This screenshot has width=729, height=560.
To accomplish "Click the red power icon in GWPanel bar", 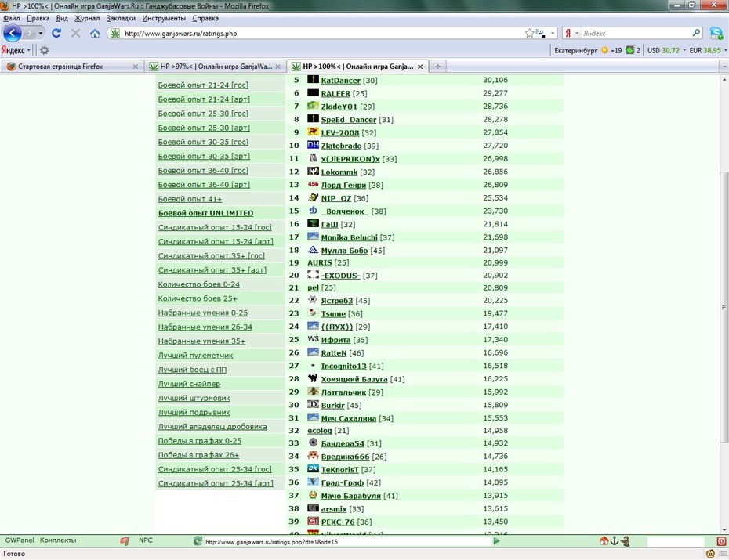I will 721,541.
